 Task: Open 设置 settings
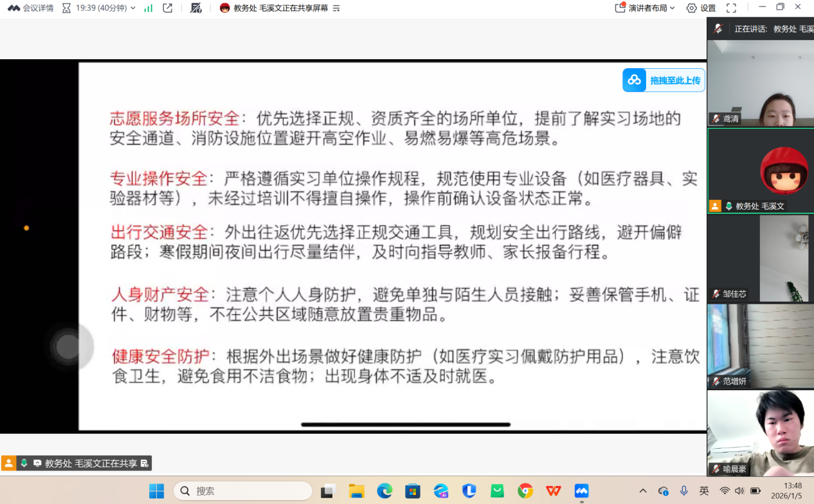coord(701,8)
